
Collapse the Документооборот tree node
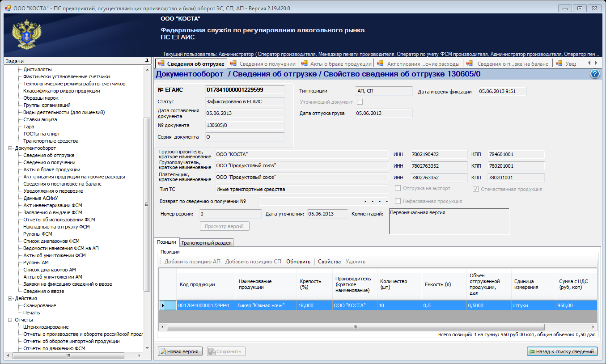pyautogui.click(x=10, y=148)
